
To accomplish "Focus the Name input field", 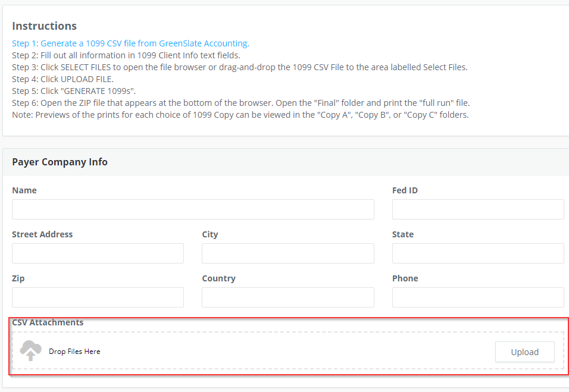I will (x=193, y=209).
